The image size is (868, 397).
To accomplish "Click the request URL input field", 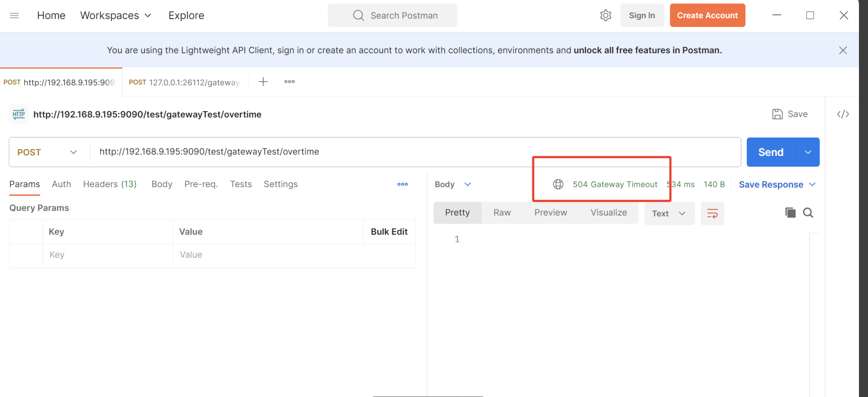I will (404, 152).
